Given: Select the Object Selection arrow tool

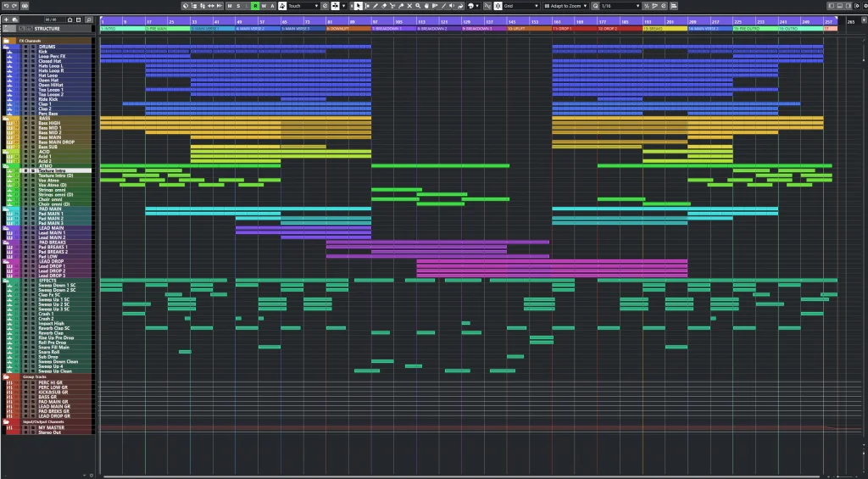Looking at the screenshot, I should tap(359, 6).
